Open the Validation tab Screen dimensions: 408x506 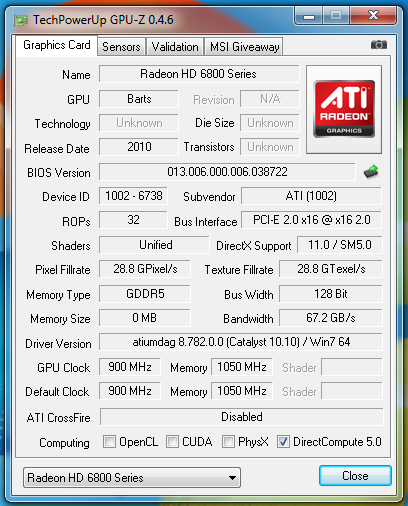click(x=175, y=47)
